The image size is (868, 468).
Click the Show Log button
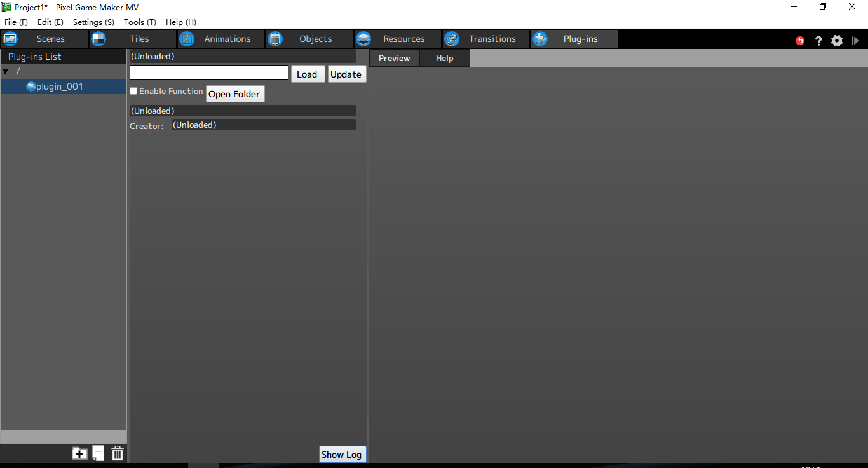(x=341, y=454)
